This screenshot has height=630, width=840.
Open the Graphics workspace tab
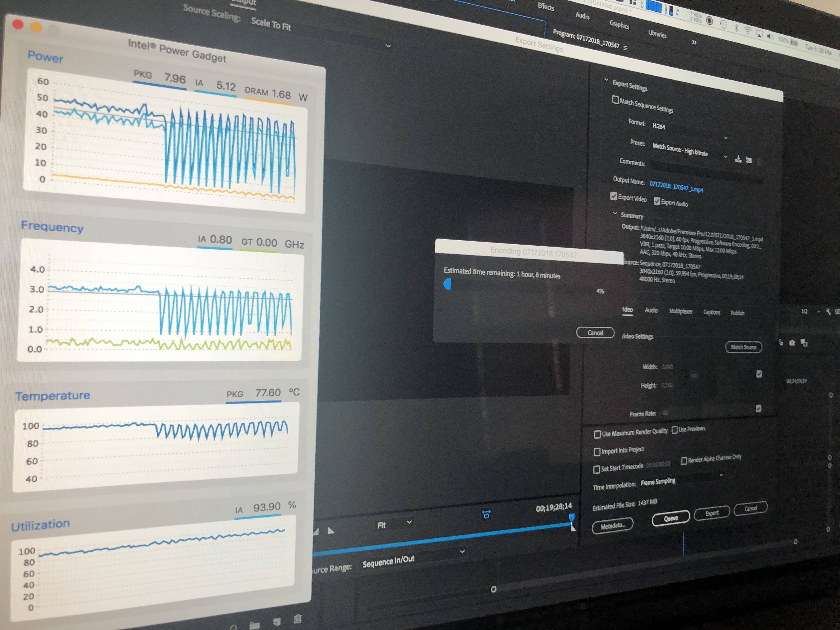(x=619, y=25)
